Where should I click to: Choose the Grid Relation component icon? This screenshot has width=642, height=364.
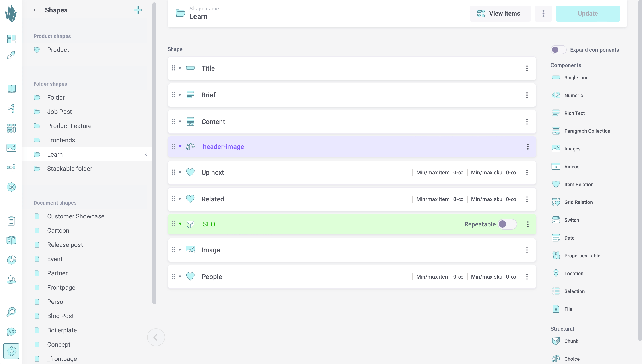556,202
